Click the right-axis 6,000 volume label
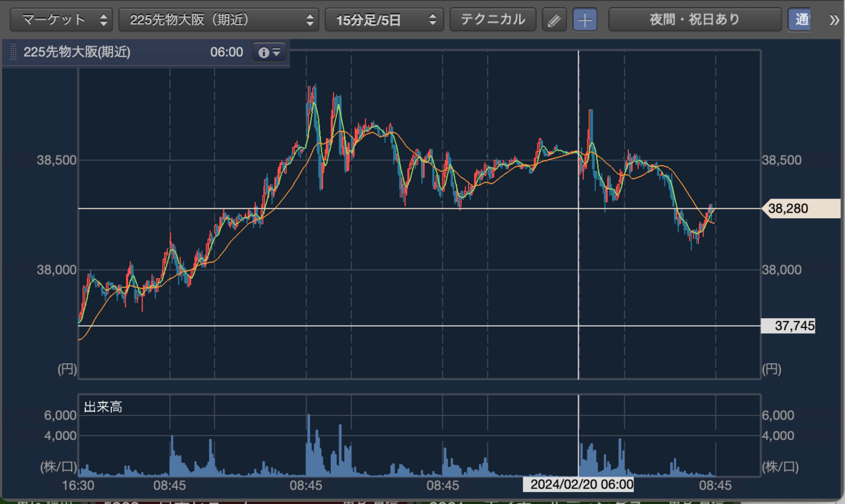The height and width of the screenshot is (504, 845). [778, 415]
